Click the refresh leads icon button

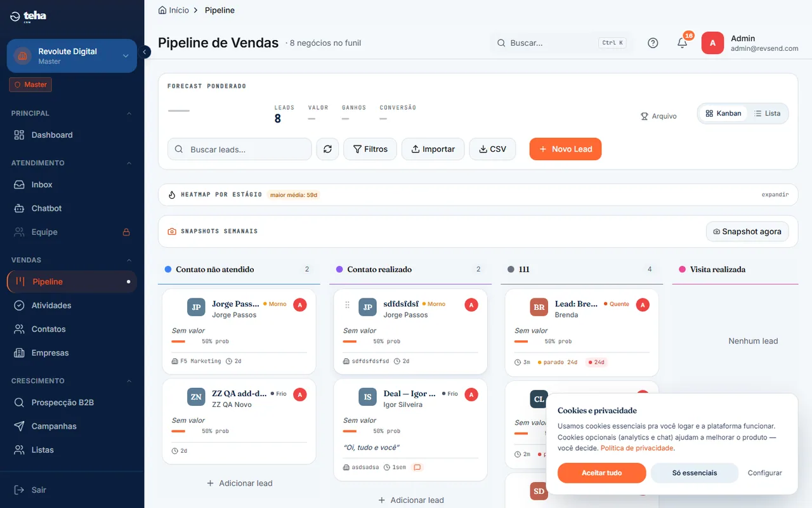coord(327,149)
